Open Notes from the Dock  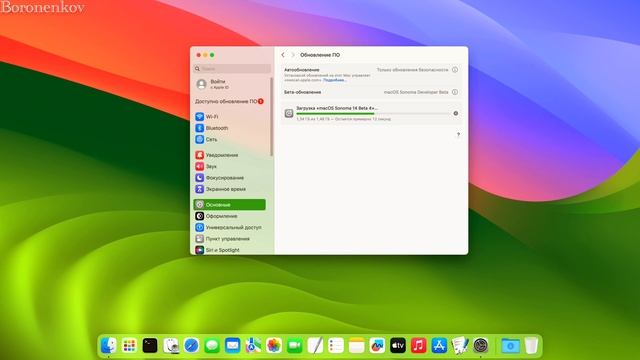[356, 346]
